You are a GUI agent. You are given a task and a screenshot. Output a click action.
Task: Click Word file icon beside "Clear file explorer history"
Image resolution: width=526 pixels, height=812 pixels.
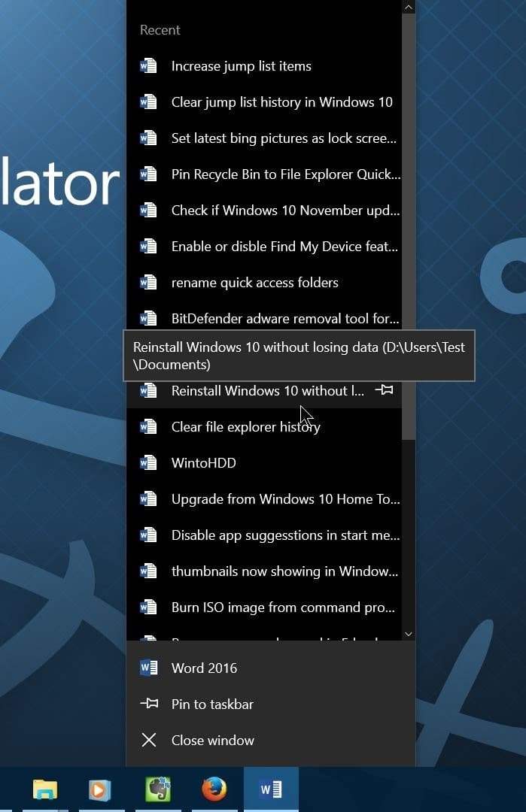pyautogui.click(x=149, y=426)
